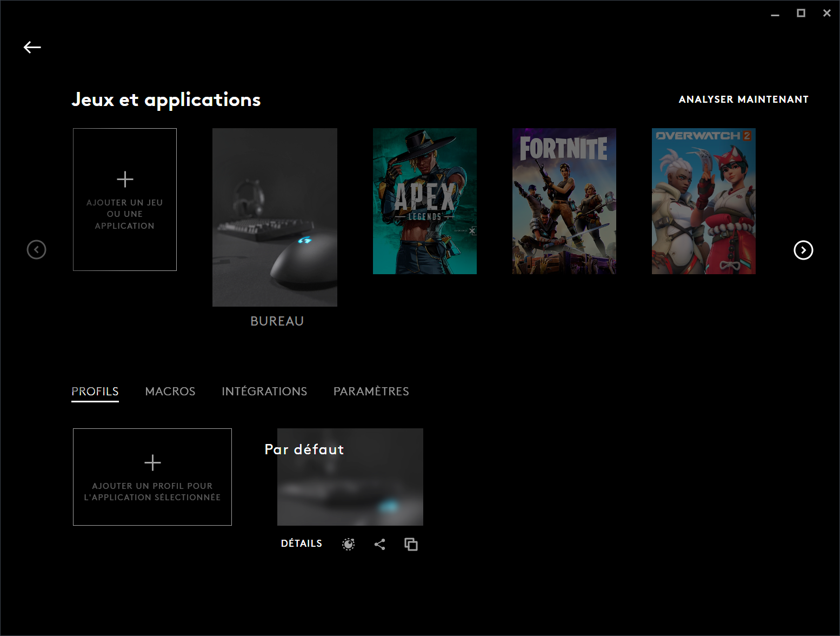This screenshot has width=840, height=636.
Task: Open the Intégrations tab
Action: coord(264,392)
